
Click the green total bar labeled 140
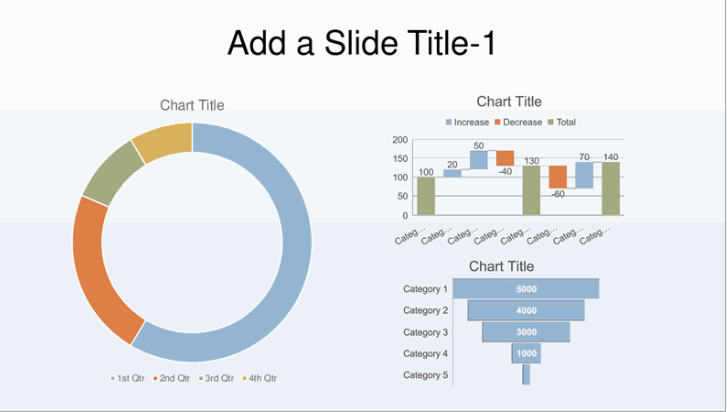click(610, 189)
